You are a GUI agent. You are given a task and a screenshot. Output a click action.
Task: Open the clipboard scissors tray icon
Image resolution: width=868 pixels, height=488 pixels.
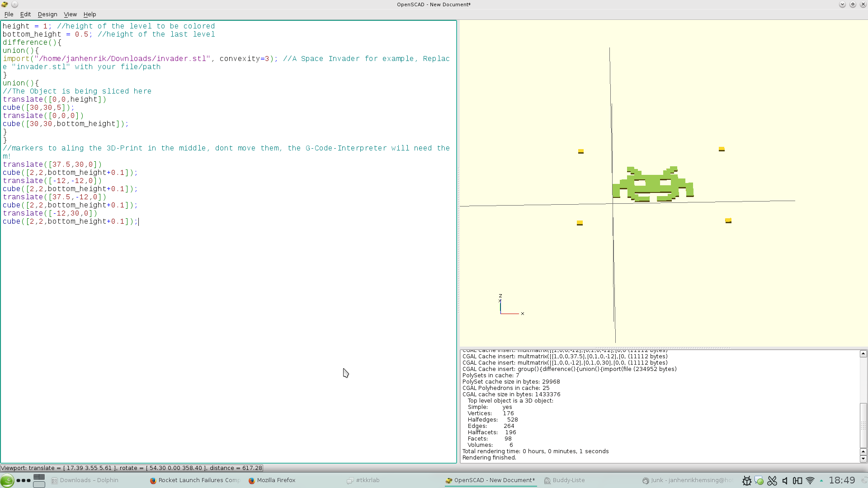pos(772,481)
